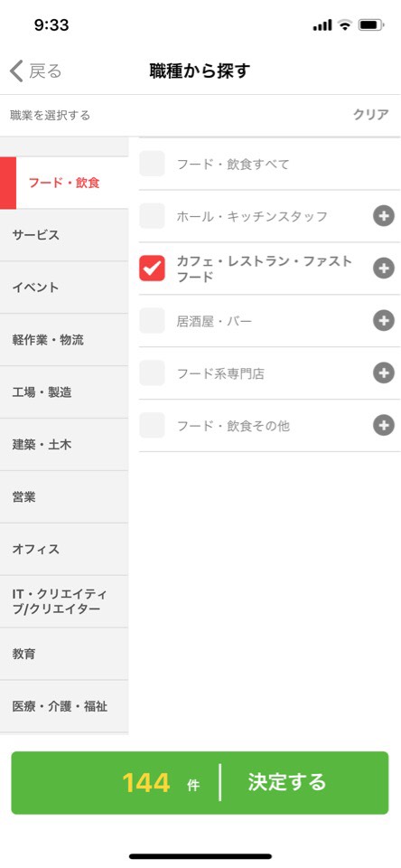Viewport: 401px width, 868px height.
Task: Check the ホール・キッチンスタッフ checkbox
Action: point(152,216)
